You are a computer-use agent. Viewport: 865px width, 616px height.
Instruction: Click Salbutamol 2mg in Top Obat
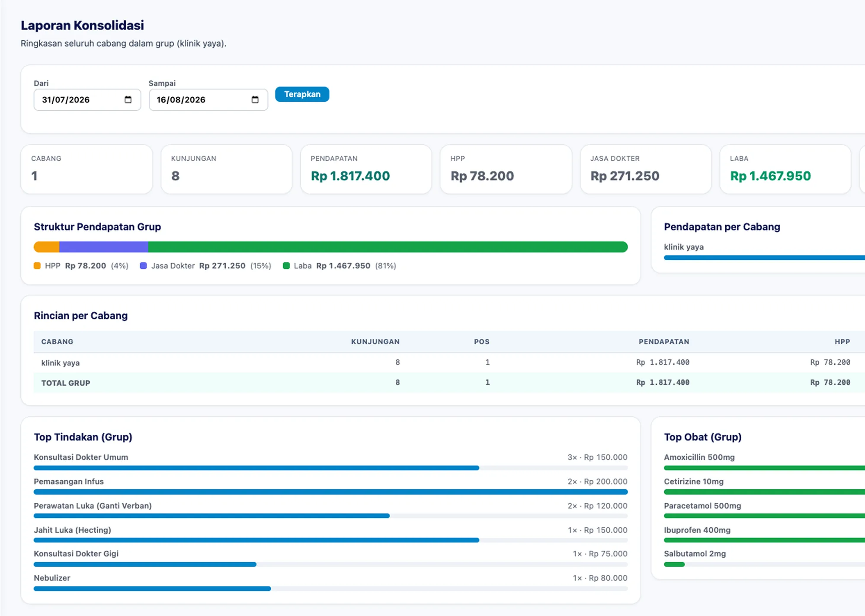pyautogui.click(x=695, y=554)
